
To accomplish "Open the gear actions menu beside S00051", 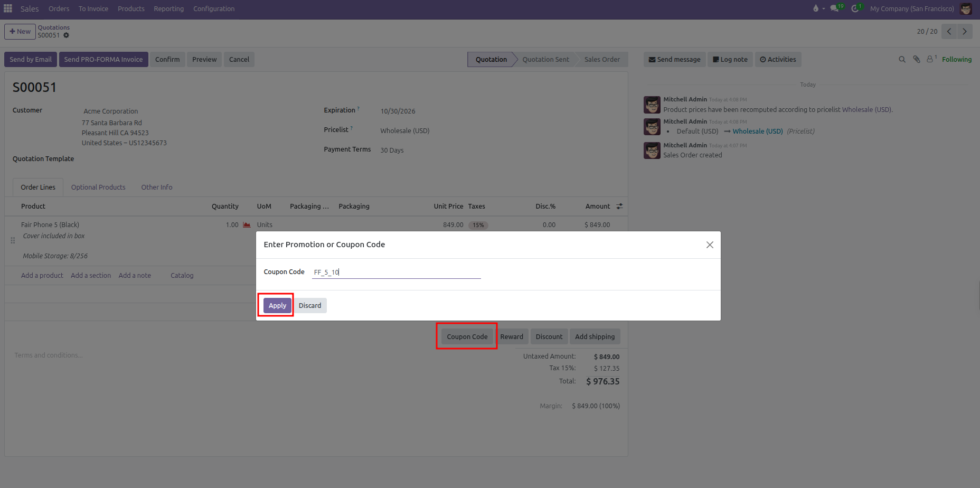I will pyautogui.click(x=66, y=35).
